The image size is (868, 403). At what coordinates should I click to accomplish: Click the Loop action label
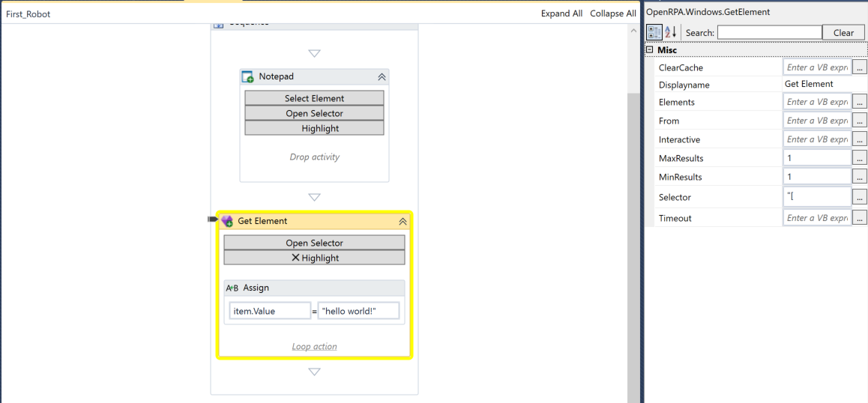(x=314, y=347)
